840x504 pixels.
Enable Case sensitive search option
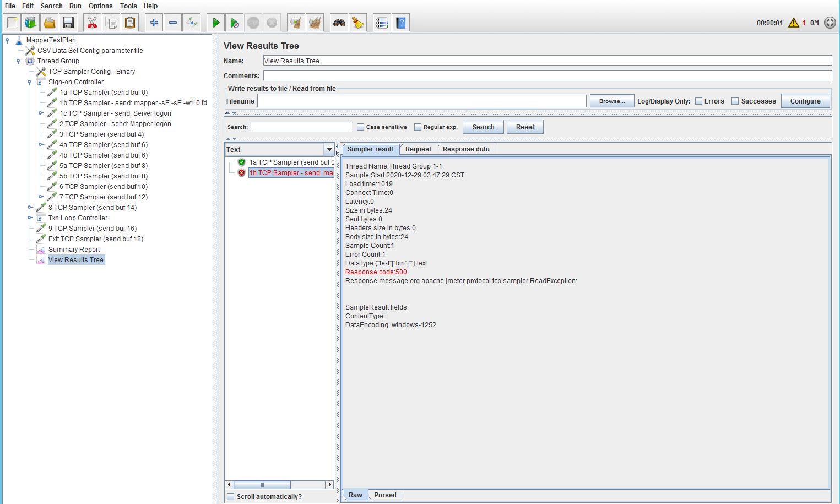(360, 126)
